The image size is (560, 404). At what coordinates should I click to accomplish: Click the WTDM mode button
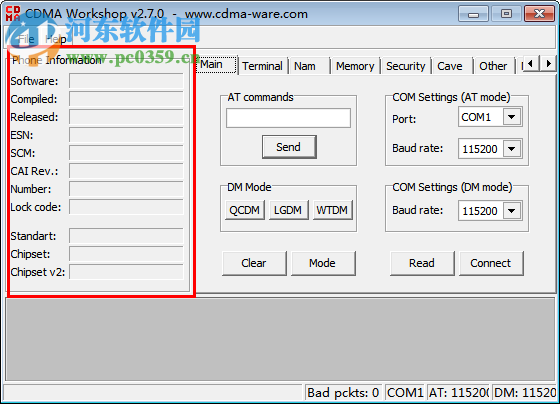point(332,210)
